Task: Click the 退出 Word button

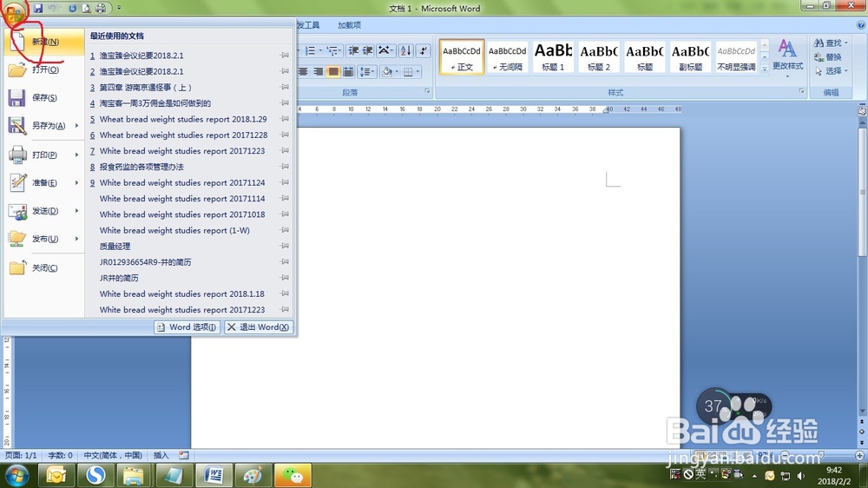Action: 259,327
